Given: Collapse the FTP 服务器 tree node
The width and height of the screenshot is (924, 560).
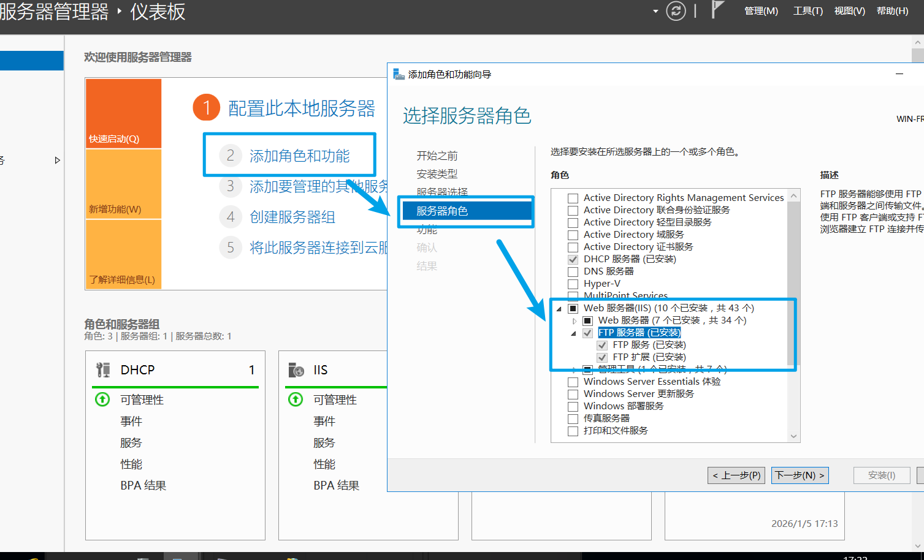Looking at the screenshot, I should 573,333.
